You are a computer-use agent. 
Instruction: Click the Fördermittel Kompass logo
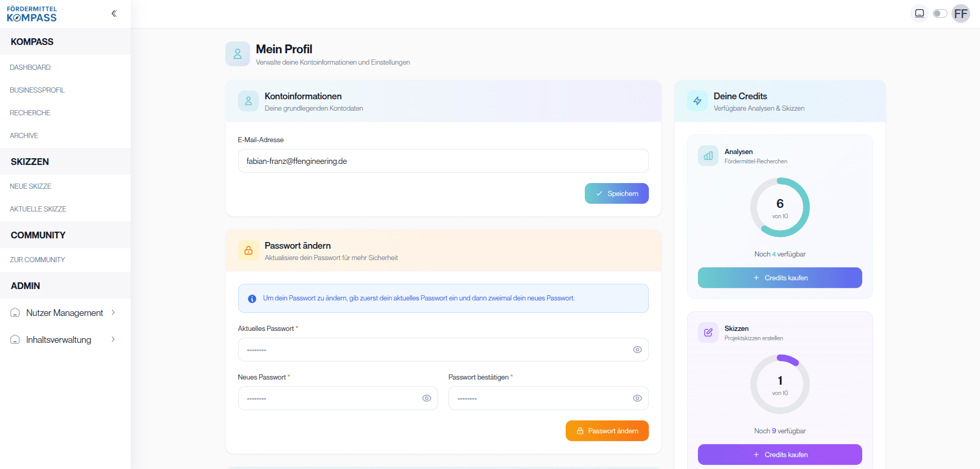[32, 14]
